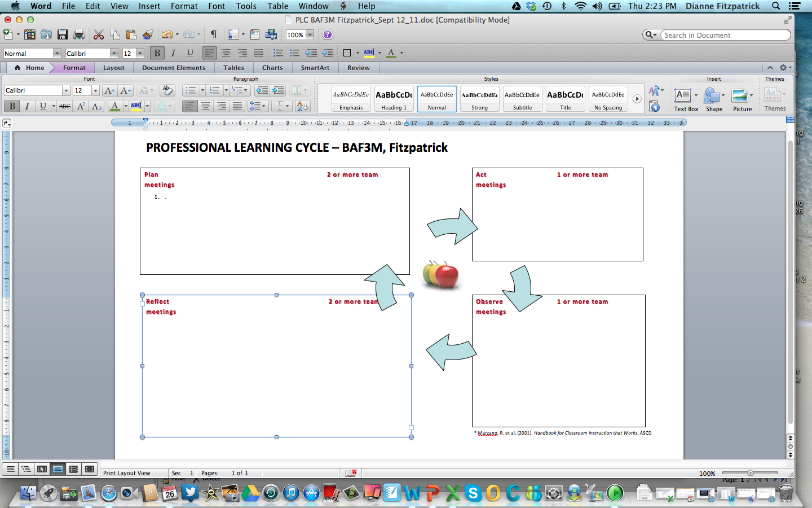Toggle italic formatting
This screenshot has width=812, height=508.
[27, 106]
